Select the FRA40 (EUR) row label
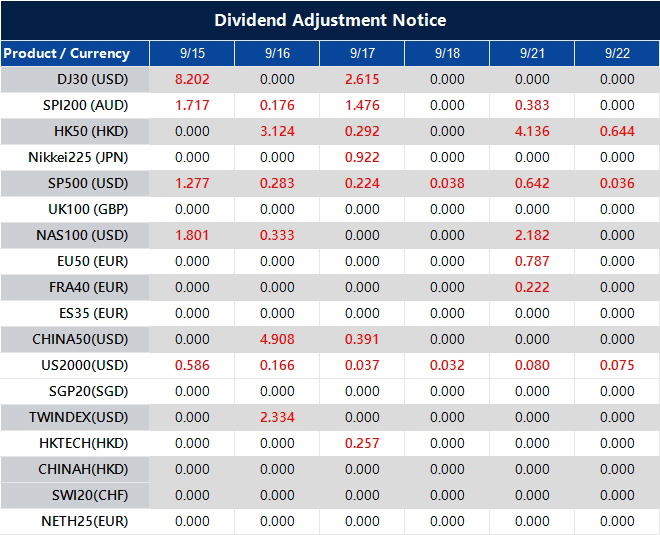Screen dimensions: 660x535 pos(88,287)
